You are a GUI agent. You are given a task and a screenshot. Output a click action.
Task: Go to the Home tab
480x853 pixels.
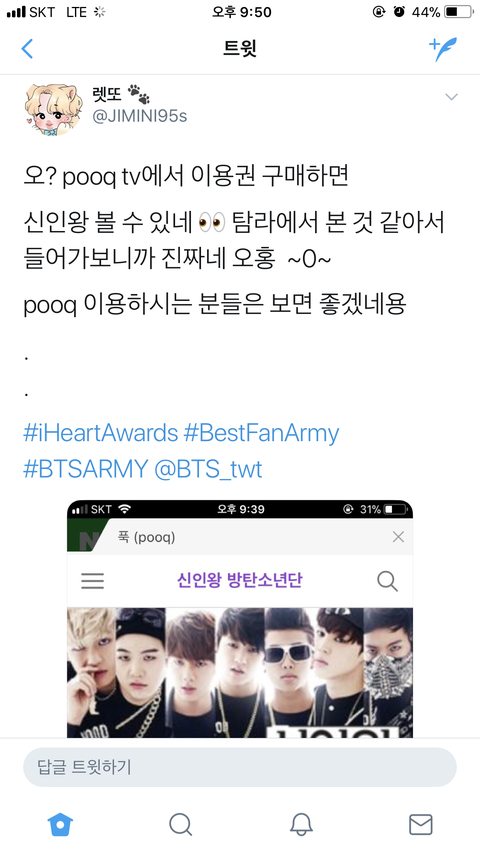tap(60, 825)
